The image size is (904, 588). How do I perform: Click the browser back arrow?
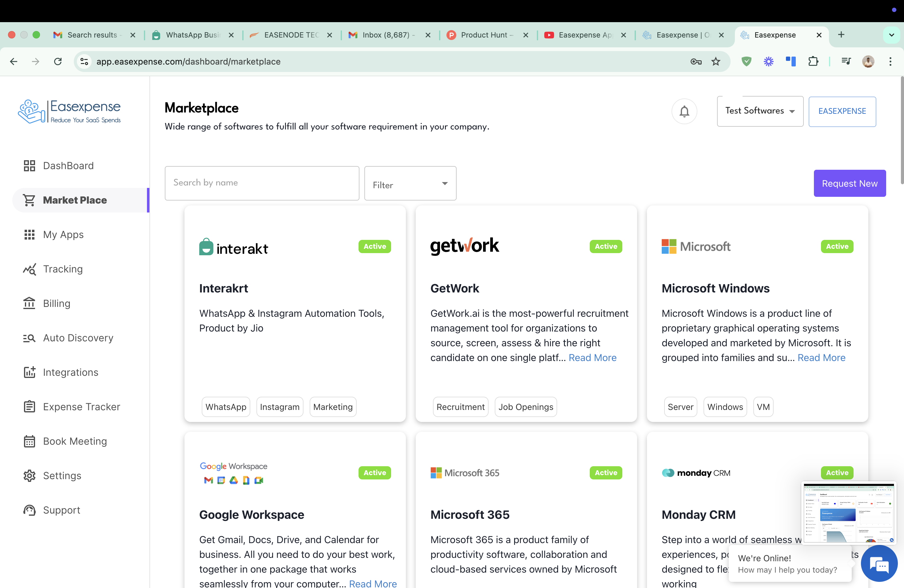(x=14, y=61)
